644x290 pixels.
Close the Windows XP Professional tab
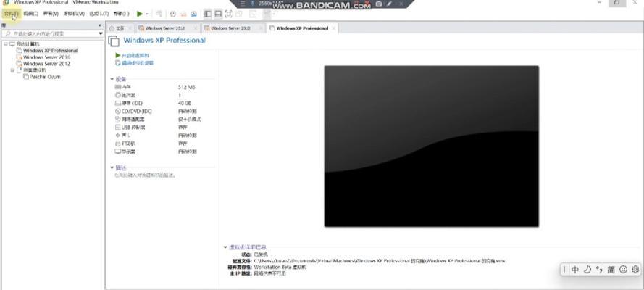333,28
